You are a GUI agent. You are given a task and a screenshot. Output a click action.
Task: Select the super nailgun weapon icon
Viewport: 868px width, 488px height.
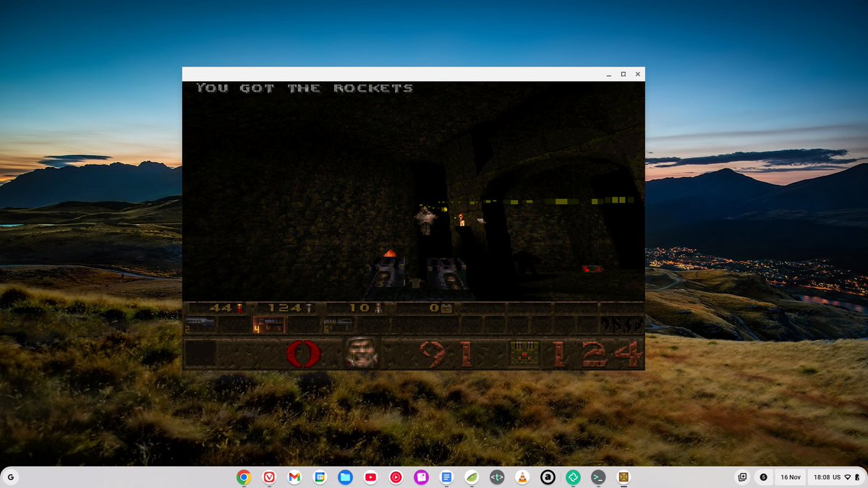pos(339,324)
